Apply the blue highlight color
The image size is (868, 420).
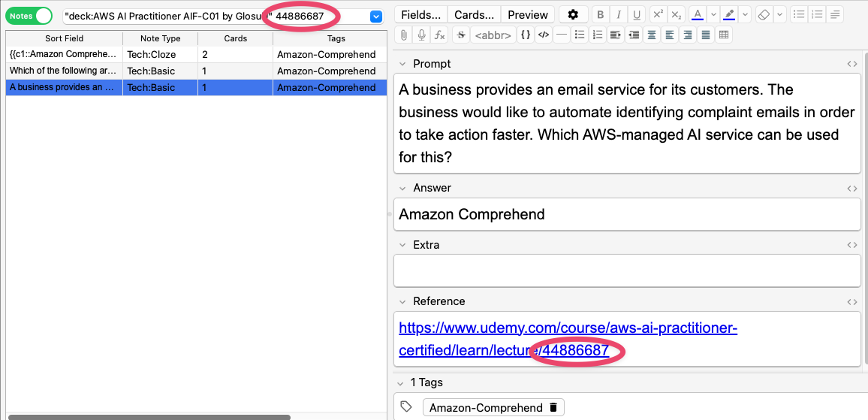click(x=730, y=14)
